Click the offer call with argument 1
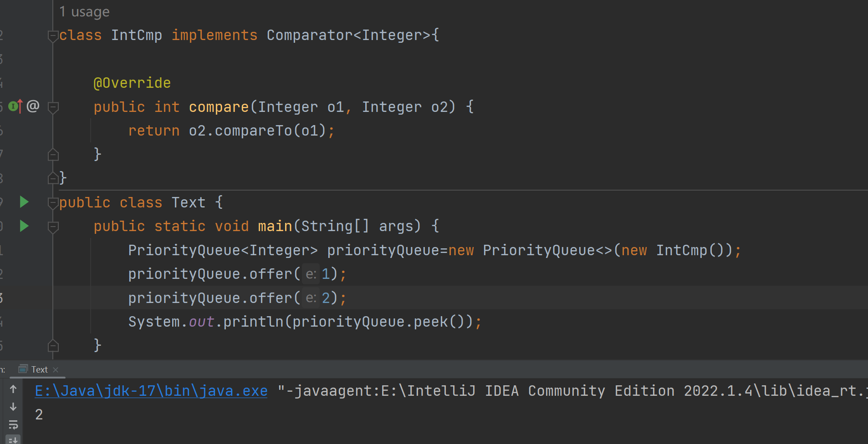Image resolution: width=868 pixels, height=444 pixels. pos(233,274)
